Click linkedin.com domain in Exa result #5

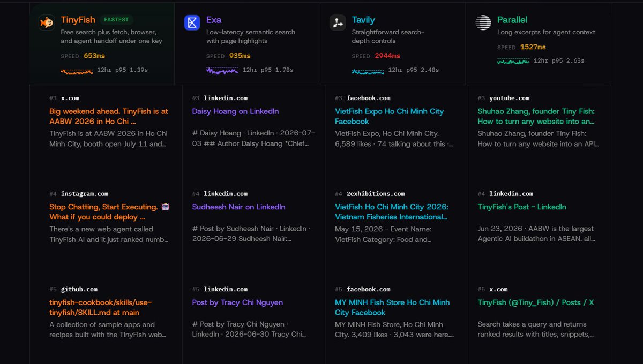[226, 289]
